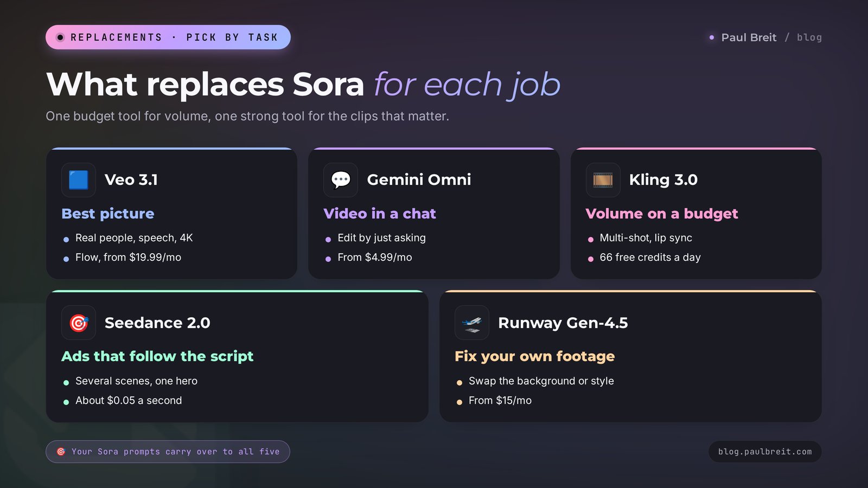Viewport: 868px width, 488px height.
Task: Click the target icon in the Sora prompts pill
Action: pos(61,452)
